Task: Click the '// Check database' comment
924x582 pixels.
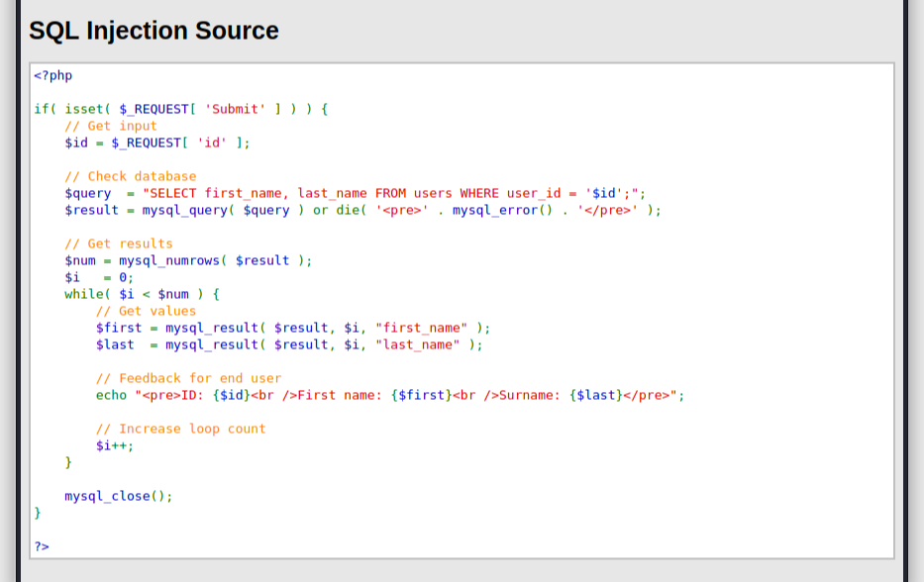Action: click(x=131, y=176)
